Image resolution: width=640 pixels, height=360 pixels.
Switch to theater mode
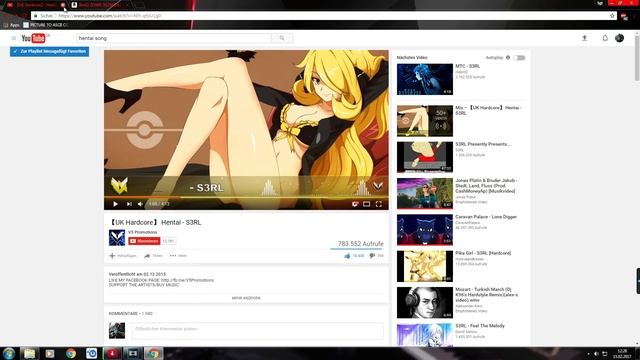(x=367, y=204)
